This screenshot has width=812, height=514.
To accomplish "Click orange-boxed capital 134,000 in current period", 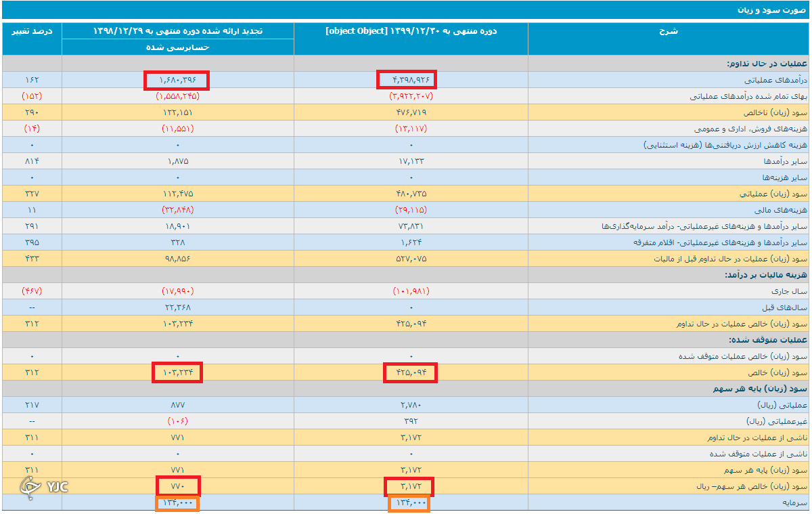I will pyautogui.click(x=409, y=503).
